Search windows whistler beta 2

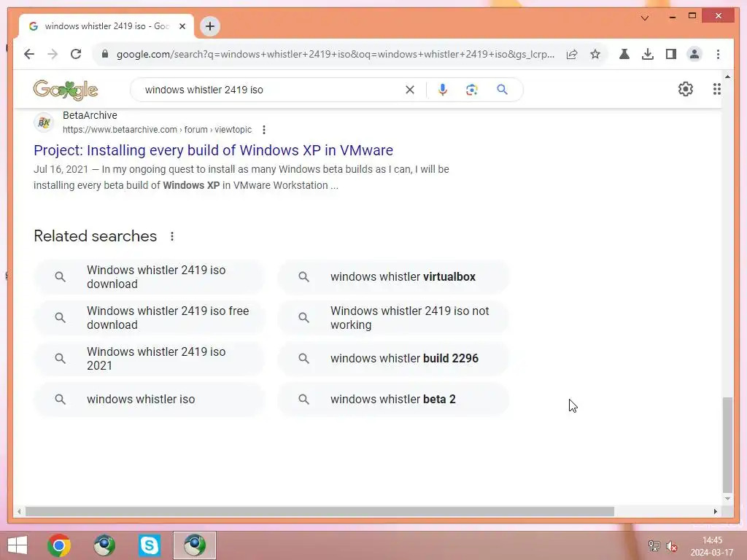point(393,399)
